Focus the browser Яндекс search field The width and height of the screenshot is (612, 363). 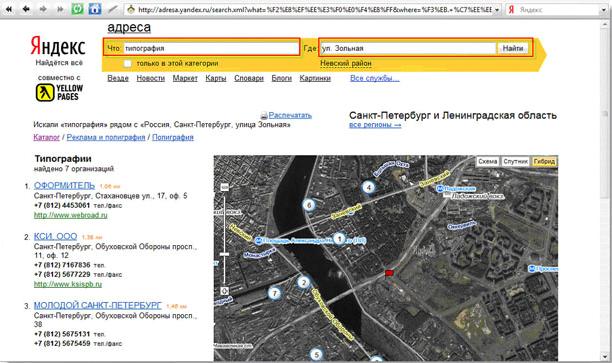pos(558,10)
